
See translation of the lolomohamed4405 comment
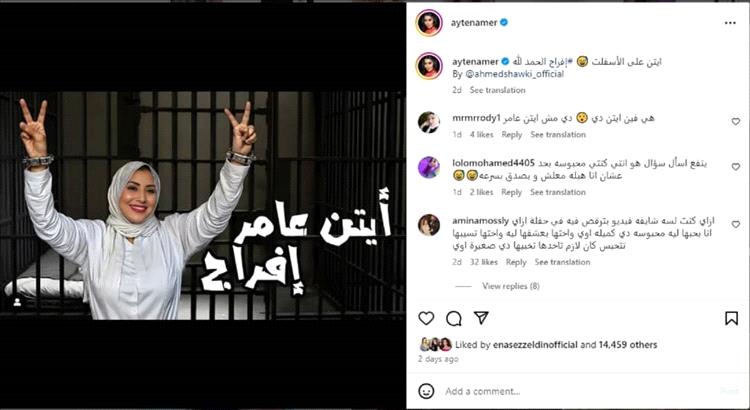tap(558, 192)
